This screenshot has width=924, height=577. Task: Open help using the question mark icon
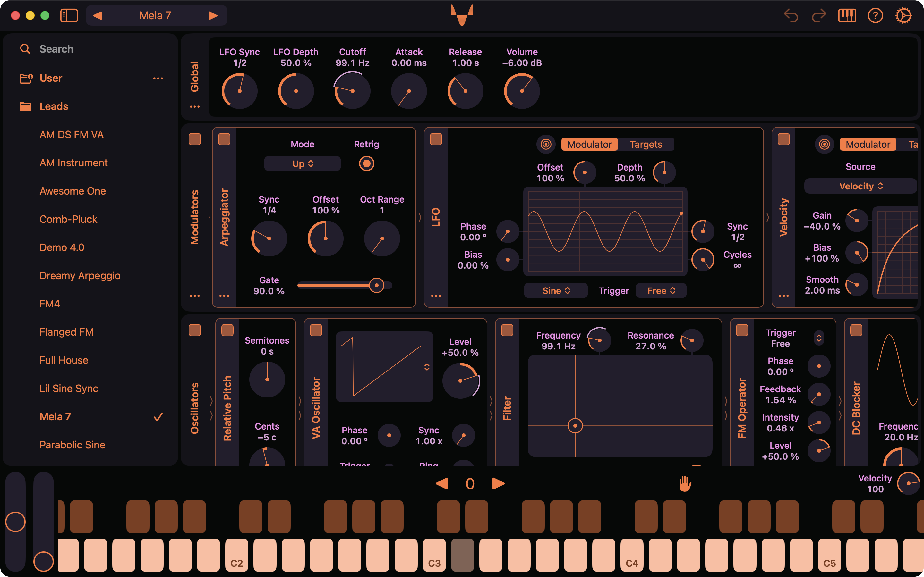point(876,15)
